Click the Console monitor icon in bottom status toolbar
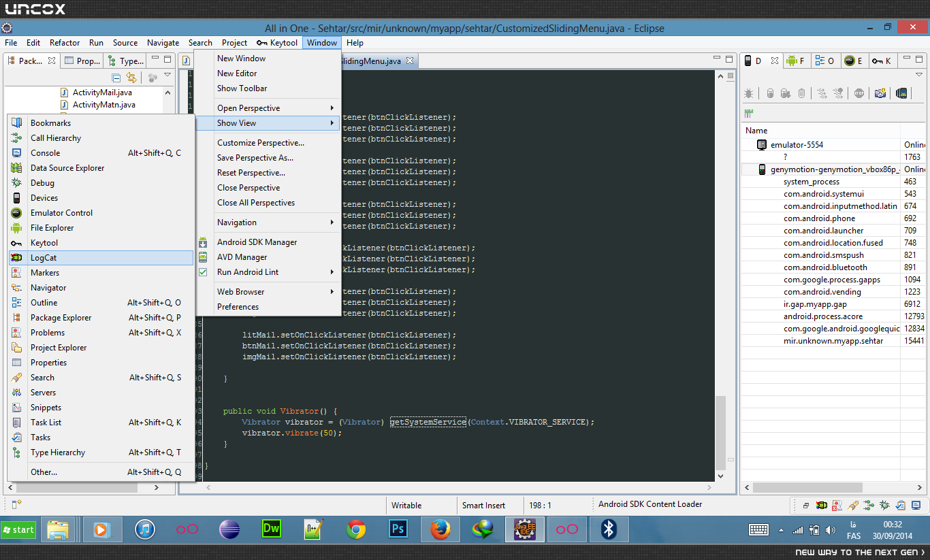The image size is (930, 560). 915,506
